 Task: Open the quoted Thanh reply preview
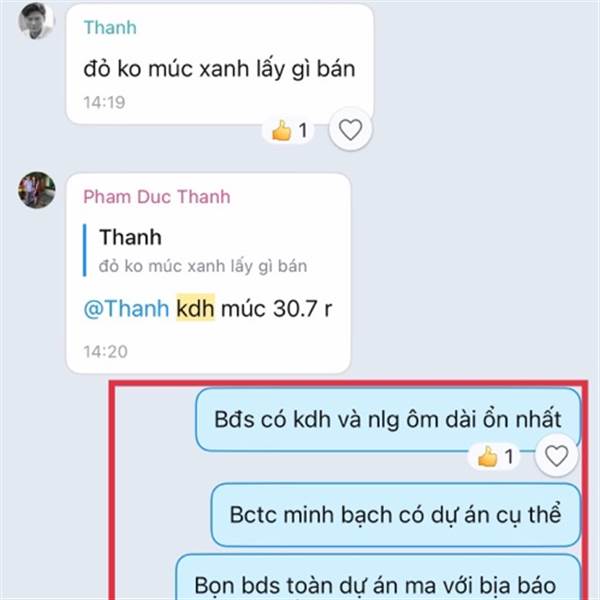(x=195, y=250)
